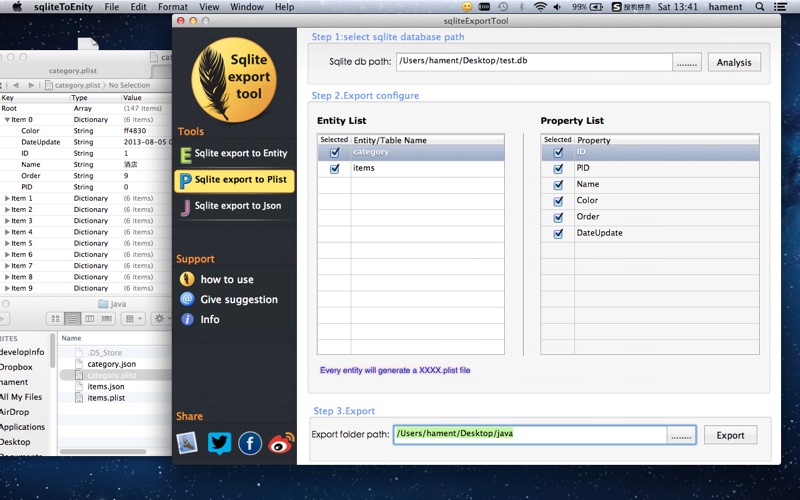Click the Sqlite export tool logo
The width and height of the screenshot is (800, 500).
[x=234, y=80]
